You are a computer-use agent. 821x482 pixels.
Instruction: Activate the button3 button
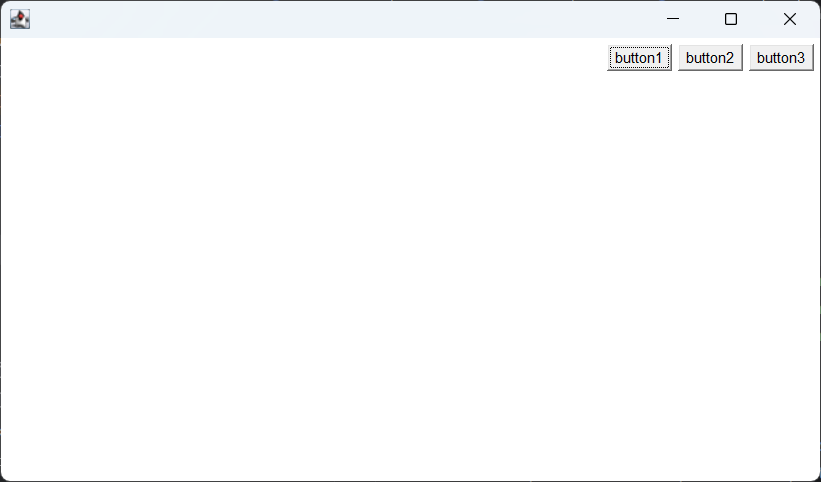point(781,58)
